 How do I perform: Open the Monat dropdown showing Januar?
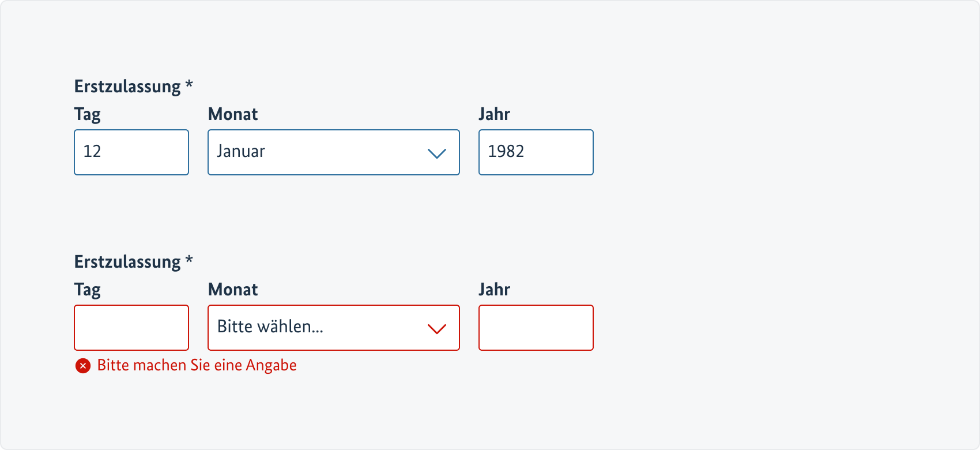(x=333, y=152)
